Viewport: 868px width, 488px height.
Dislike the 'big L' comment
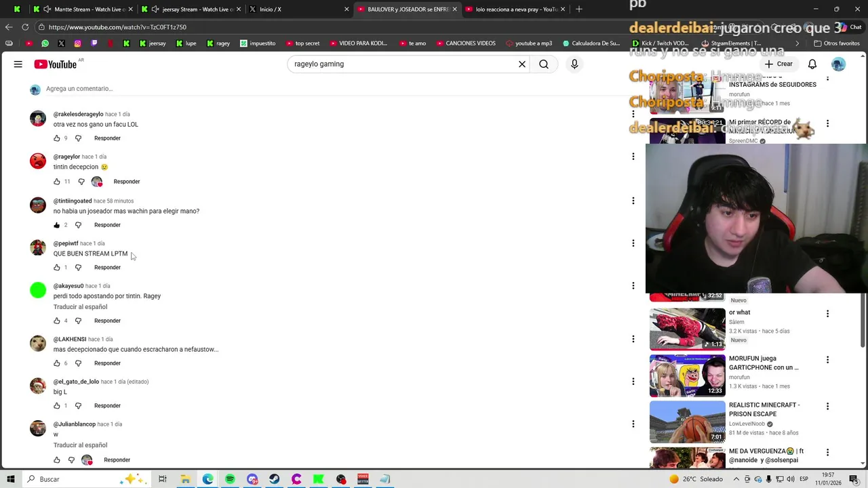point(78,406)
